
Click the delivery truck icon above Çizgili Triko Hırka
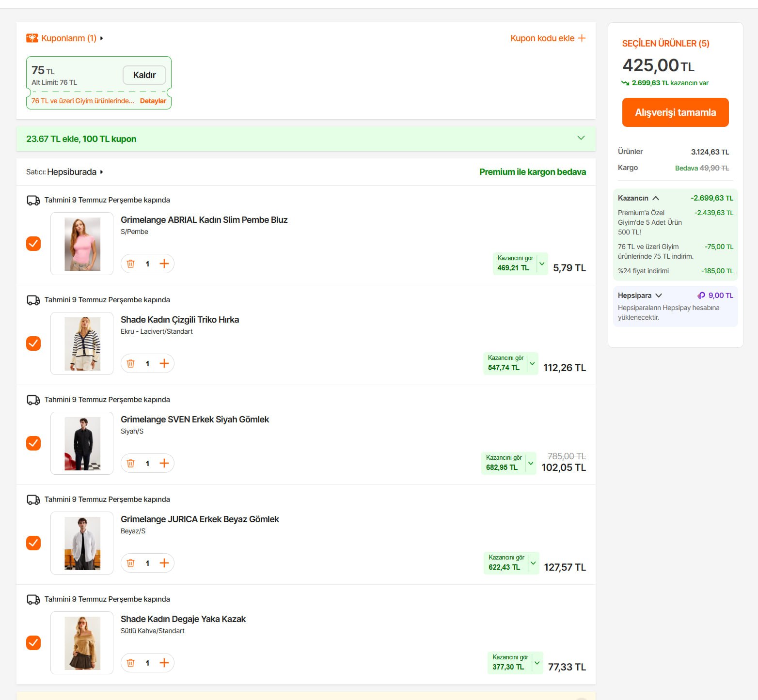(33, 300)
